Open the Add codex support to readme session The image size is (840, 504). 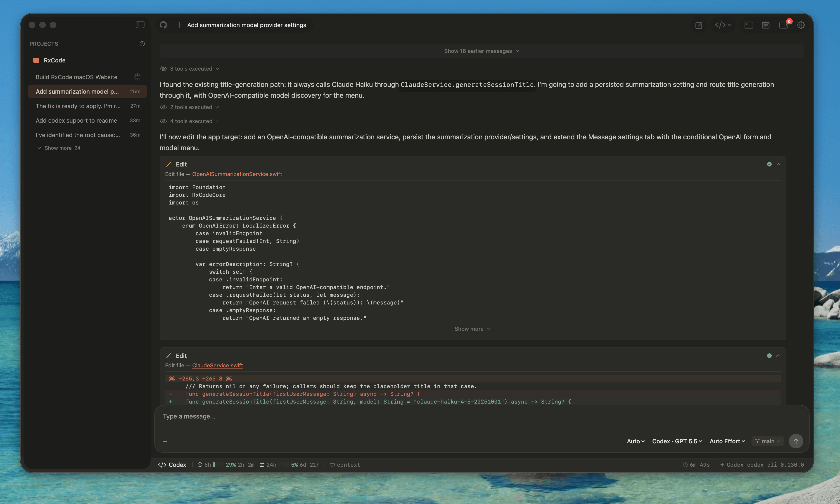[87, 121]
